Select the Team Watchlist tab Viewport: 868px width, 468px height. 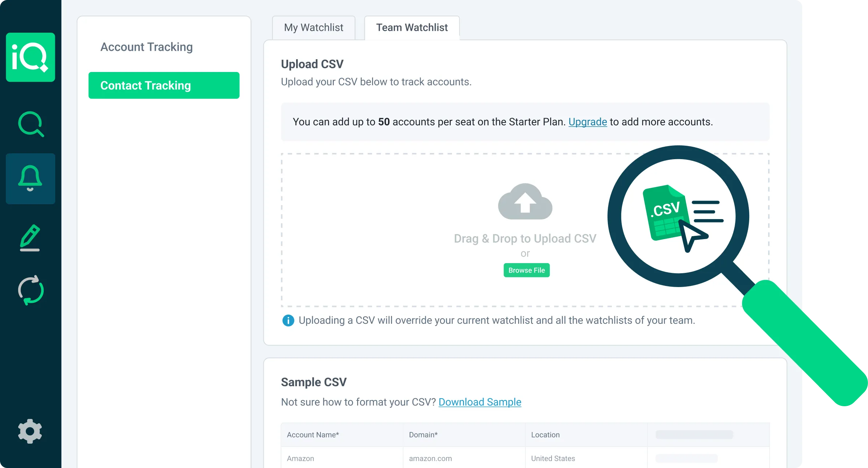point(412,28)
